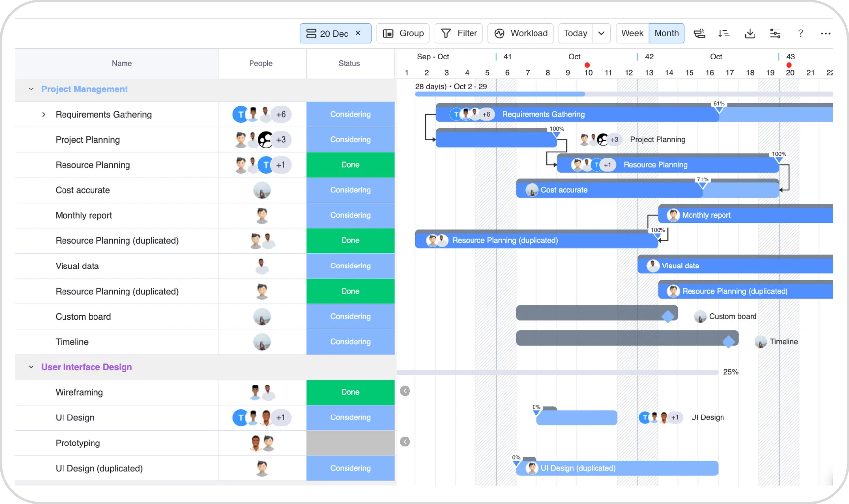Image resolution: width=849 pixels, height=504 pixels.
Task: Open the Today dropdown arrow
Action: [x=601, y=33]
